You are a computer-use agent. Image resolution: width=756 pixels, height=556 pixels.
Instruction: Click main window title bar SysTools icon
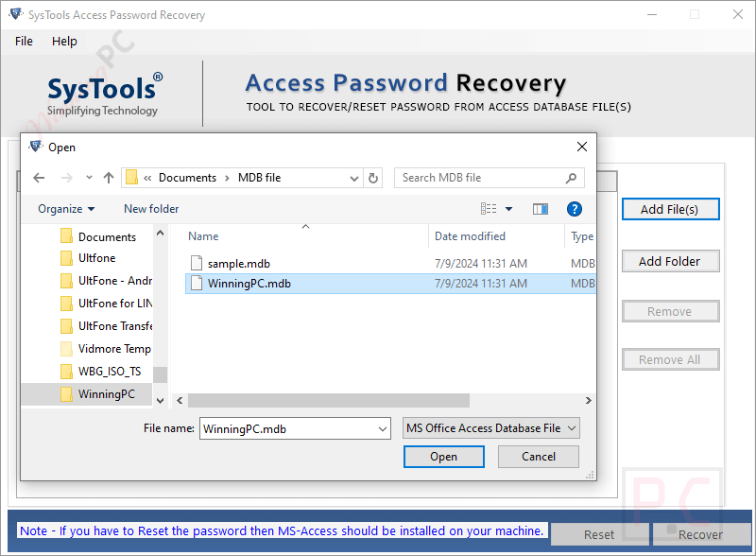[x=15, y=14]
